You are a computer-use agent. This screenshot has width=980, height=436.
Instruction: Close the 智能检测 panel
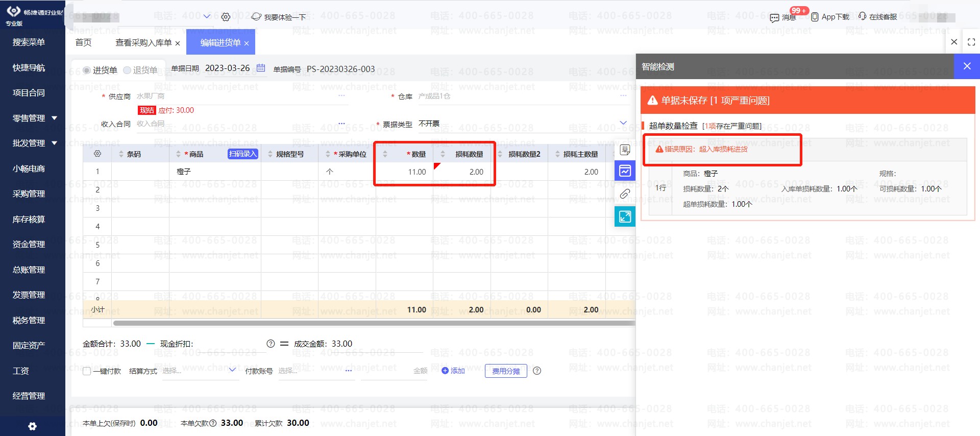(967, 66)
